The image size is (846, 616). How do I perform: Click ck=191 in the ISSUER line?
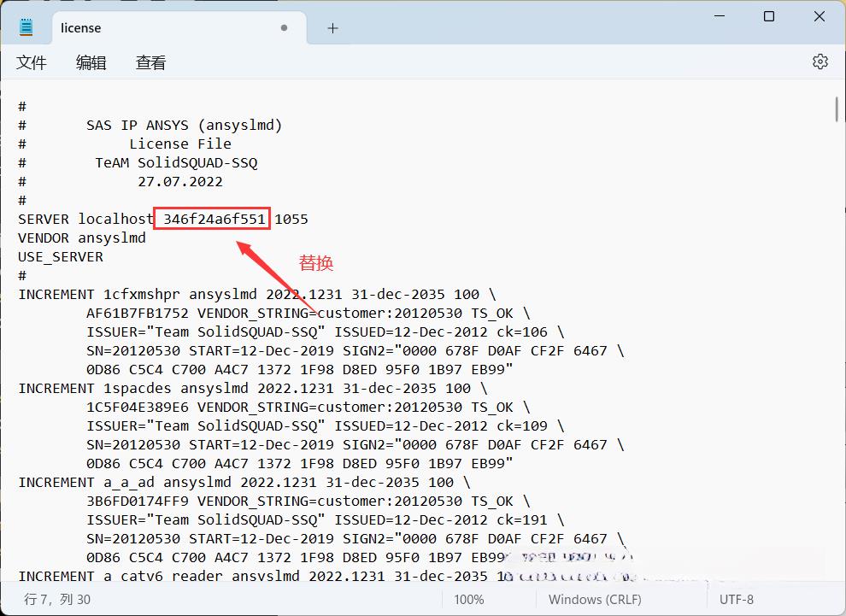pyautogui.click(x=522, y=520)
